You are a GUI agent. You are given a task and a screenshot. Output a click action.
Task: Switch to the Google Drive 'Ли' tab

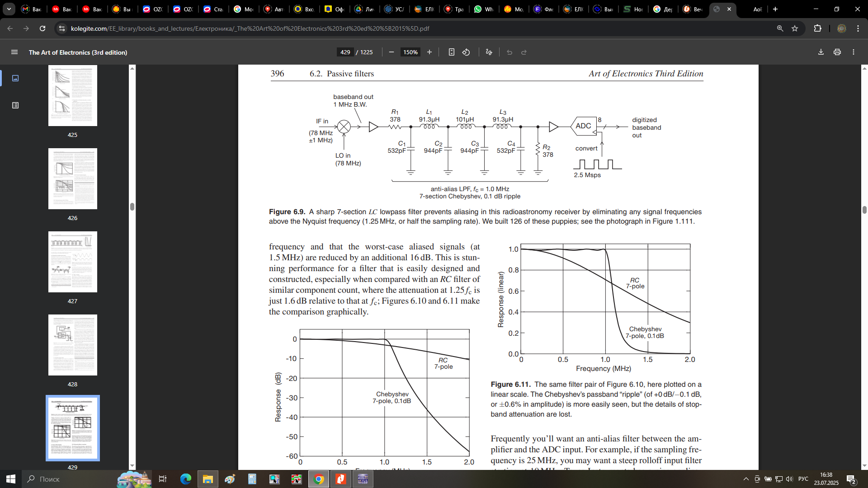[x=364, y=9]
